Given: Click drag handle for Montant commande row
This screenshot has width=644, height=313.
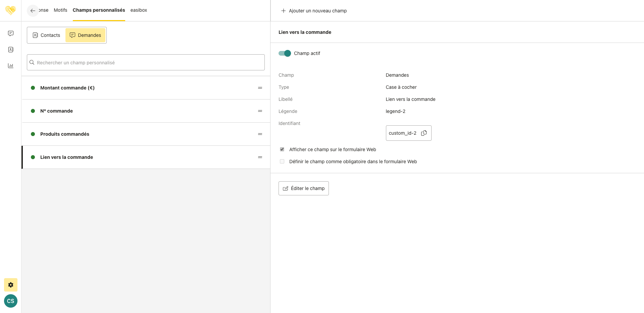Looking at the screenshot, I should point(260,88).
